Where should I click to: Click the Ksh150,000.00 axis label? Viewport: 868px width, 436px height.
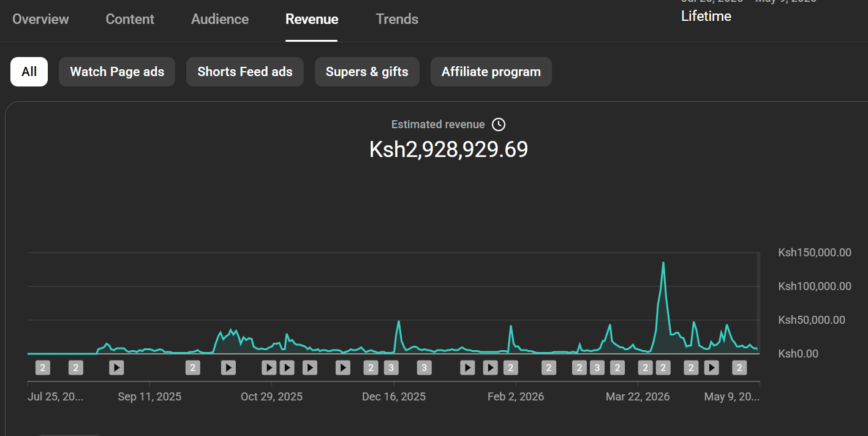pos(815,253)
